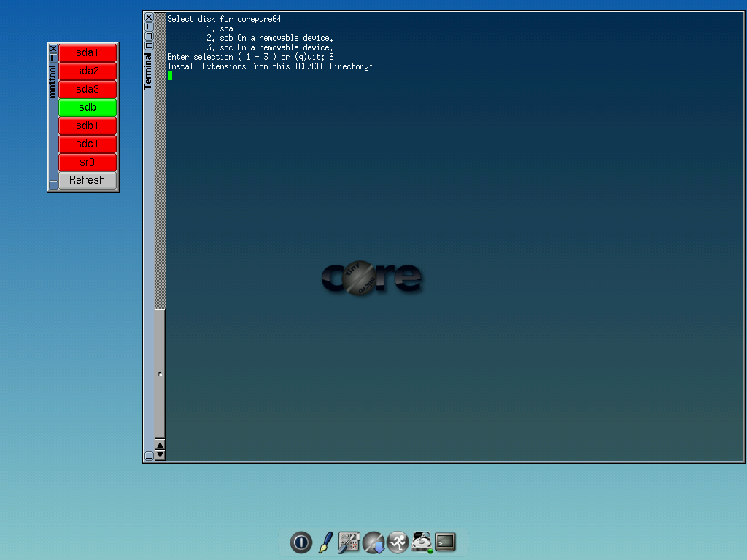
Task: Mount the sda3 partition in mnttool
Action: (88, 89)
